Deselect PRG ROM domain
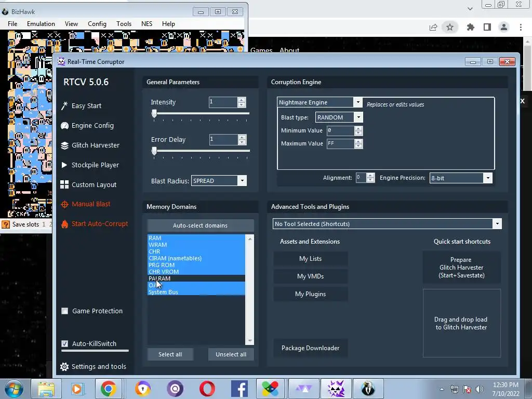 (x=196, y=265)
